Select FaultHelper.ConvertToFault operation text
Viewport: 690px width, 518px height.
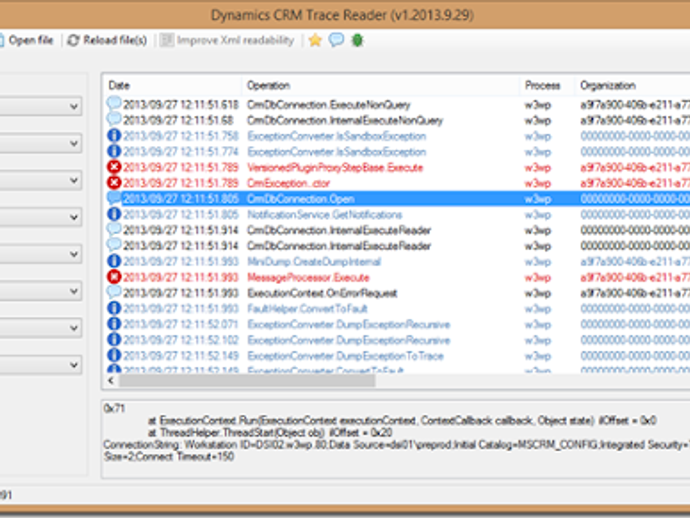pos(307,309)
